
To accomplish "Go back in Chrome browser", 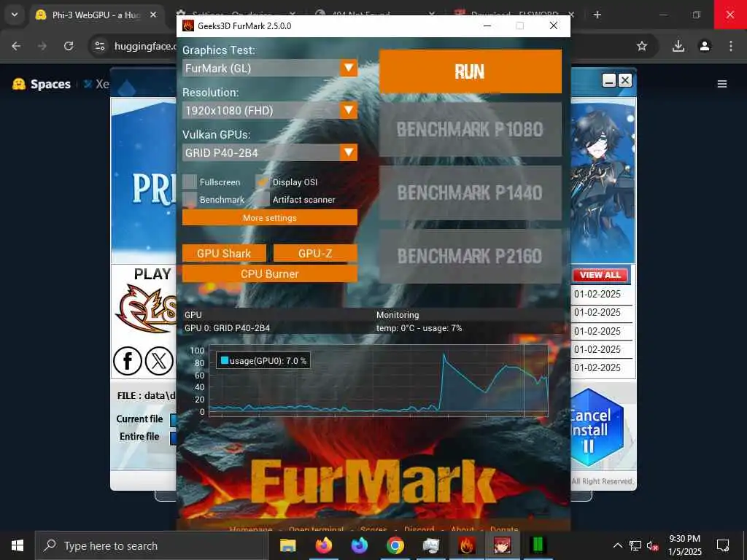I will click(x=16, y=46).
